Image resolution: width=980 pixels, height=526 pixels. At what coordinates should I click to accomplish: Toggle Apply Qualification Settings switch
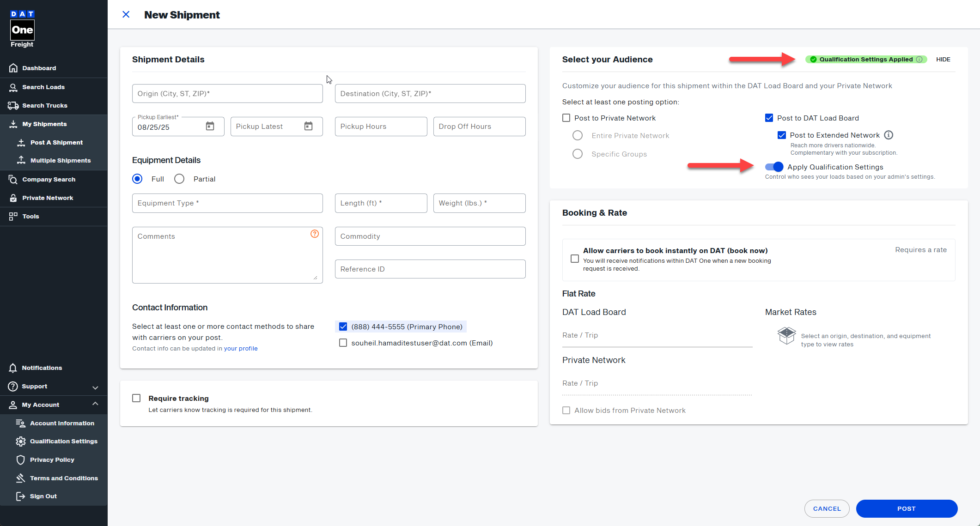click(774, 167)
